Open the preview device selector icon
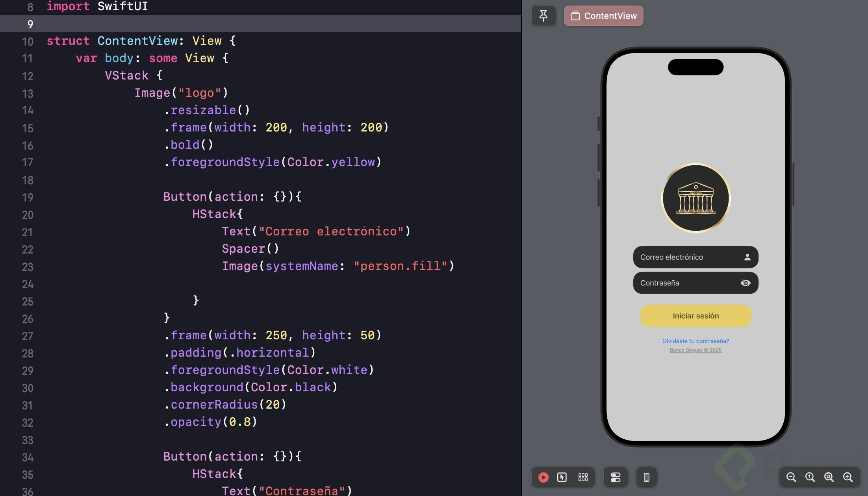Image resolution: width=868 pixels, height=496 pixels. click(646, 477)
